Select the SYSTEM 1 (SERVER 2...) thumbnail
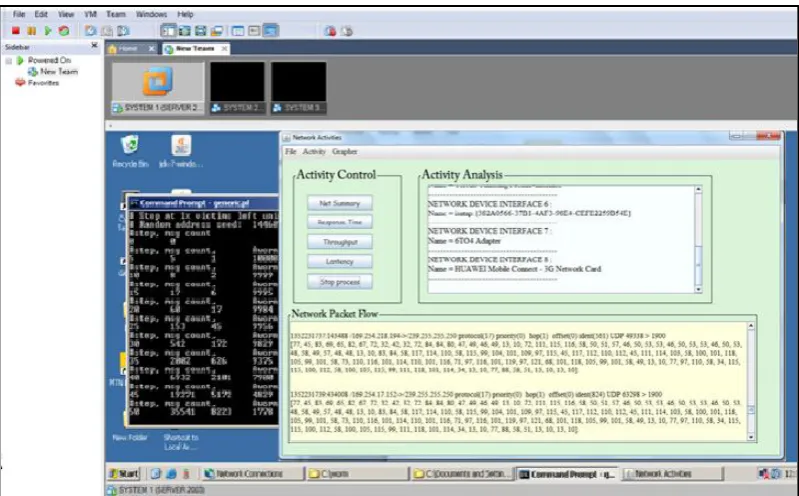This screenshot has width=799, height=496. [158, 88]
